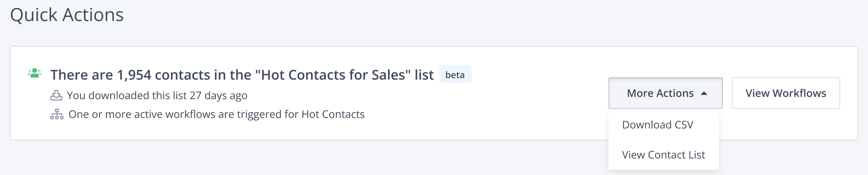Click the 1,954 contacts headline text
This screenshot has width=868, height=175.
point(242,75)
